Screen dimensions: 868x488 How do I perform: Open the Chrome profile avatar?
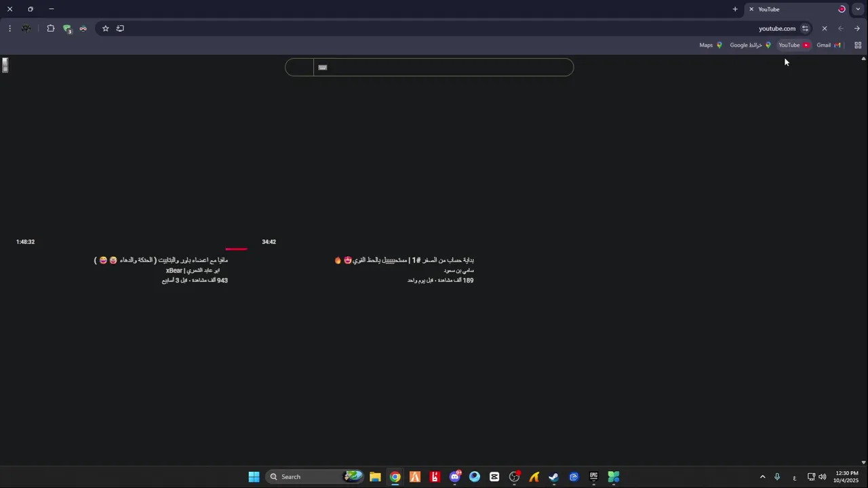[x=26, y=28]
